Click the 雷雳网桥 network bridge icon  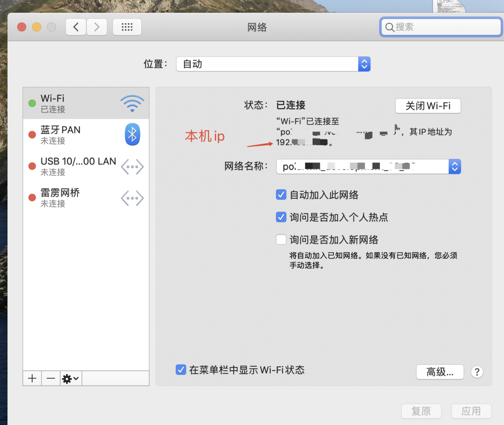132,198
